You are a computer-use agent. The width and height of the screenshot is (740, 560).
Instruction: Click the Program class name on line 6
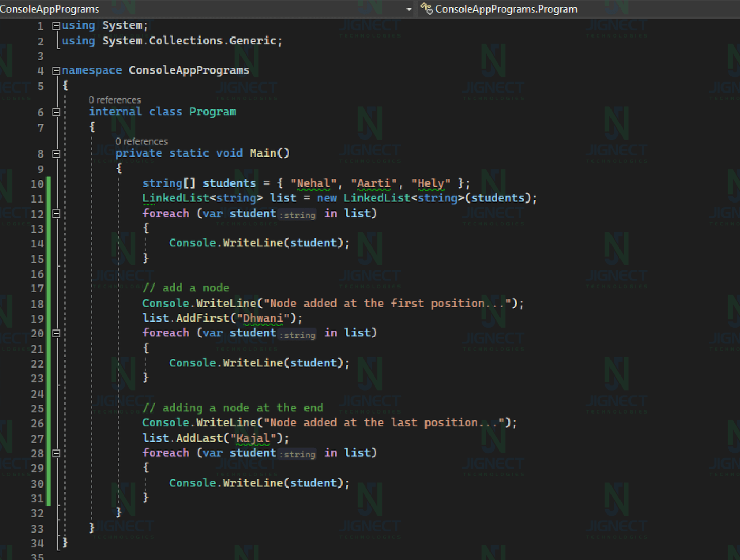(212, 112)
